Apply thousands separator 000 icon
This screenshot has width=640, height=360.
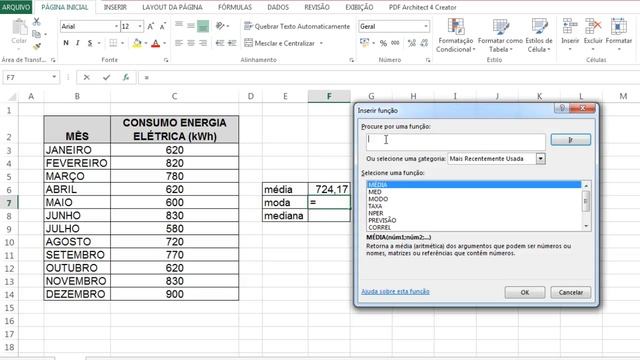[395, 43]
